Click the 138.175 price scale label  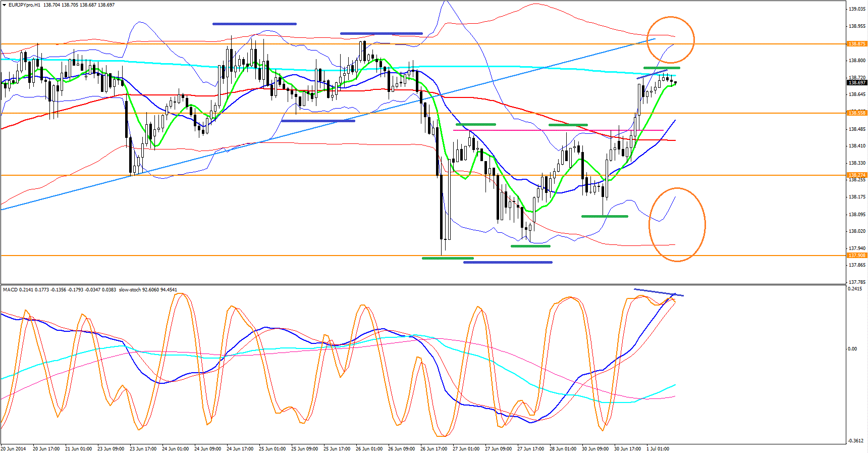pos(857,197)
